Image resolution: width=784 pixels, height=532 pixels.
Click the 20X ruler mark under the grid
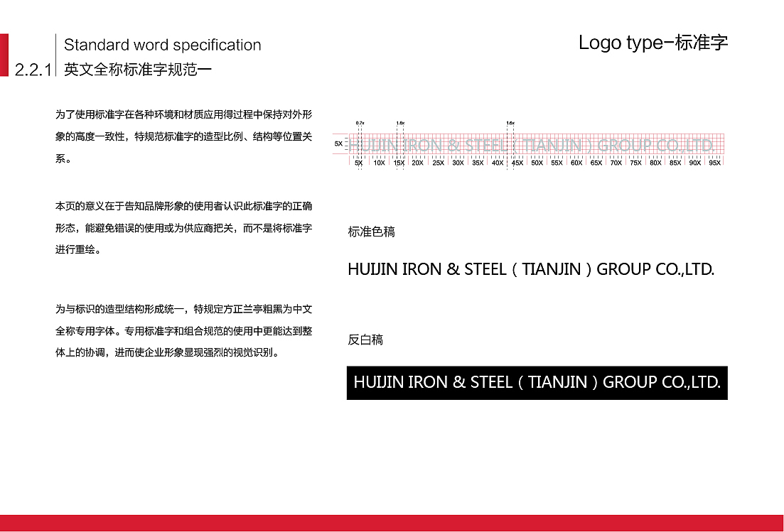[x=417, y=163]
